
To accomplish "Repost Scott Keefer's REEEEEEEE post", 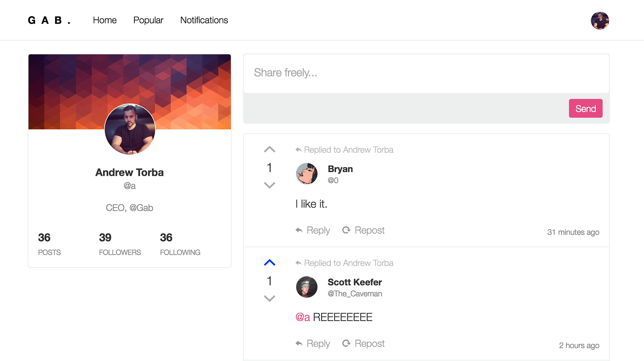I will tap(363, 344).
